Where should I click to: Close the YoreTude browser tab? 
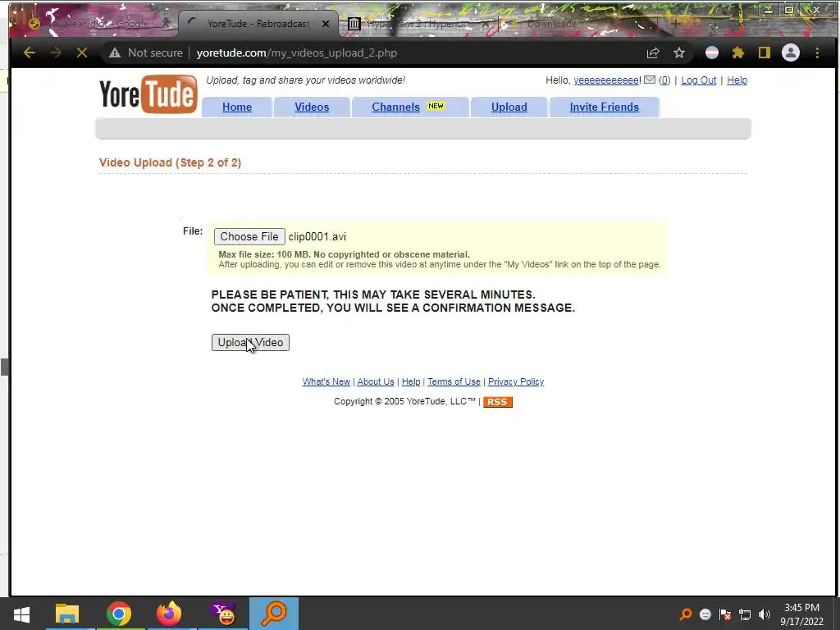[325, 24]
